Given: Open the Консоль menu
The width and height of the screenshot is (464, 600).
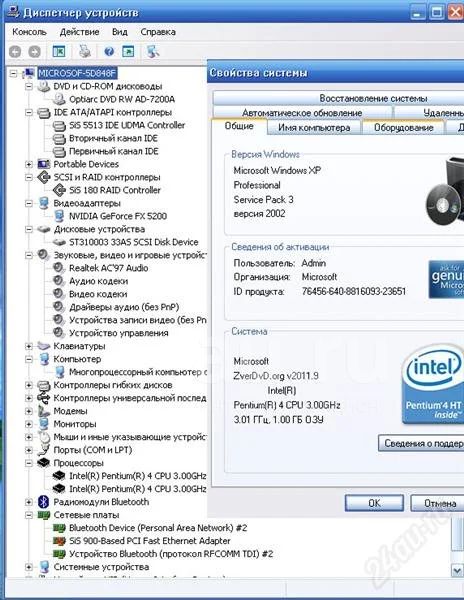Looking at the screenshot, I should 29,32.
